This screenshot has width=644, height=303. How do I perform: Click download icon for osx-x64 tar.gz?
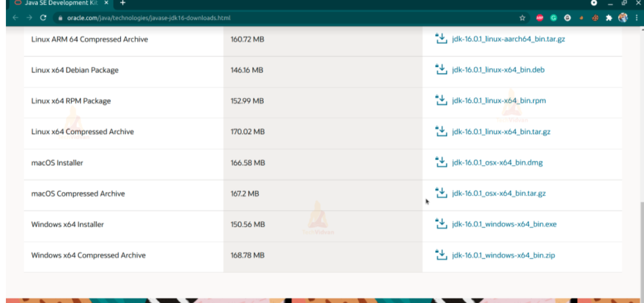pyautogui.click(x=441, y=193)
